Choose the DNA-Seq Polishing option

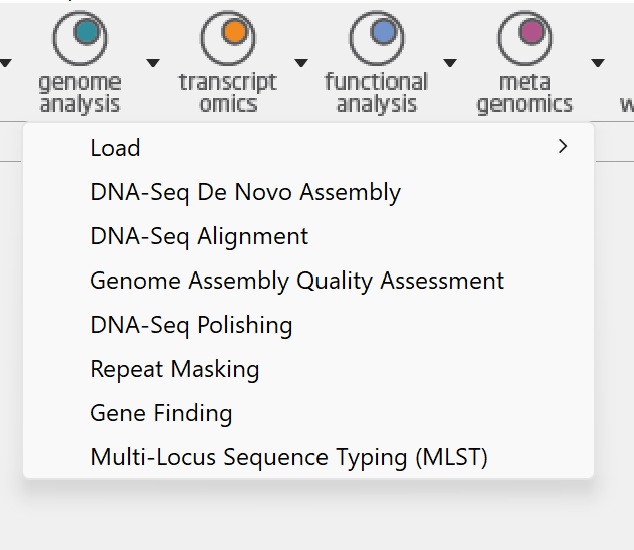coord(191,325)
